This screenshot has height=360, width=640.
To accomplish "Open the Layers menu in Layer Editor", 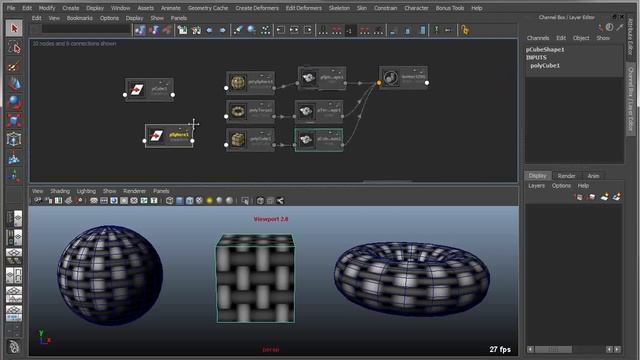I will click(x=536, y=186).
